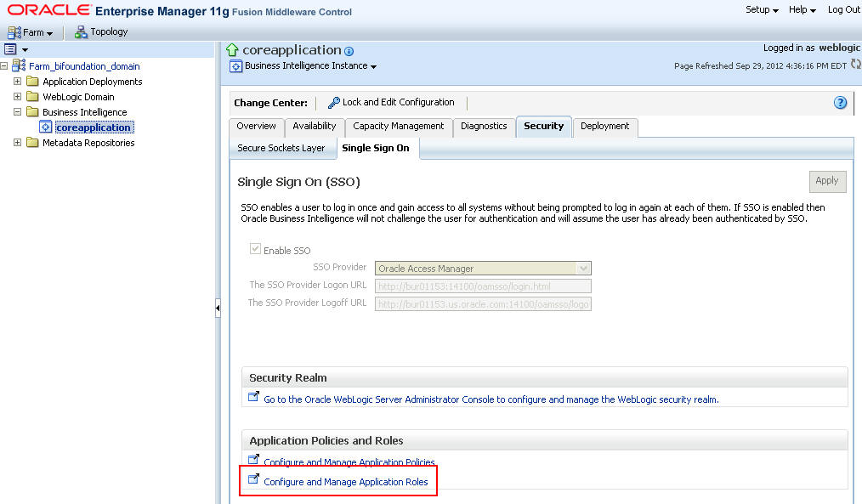Viewport: 862px width, 504px height.
Task: Collapse the Farm_bifoundation_domain tree node
Action: [4, 66]
